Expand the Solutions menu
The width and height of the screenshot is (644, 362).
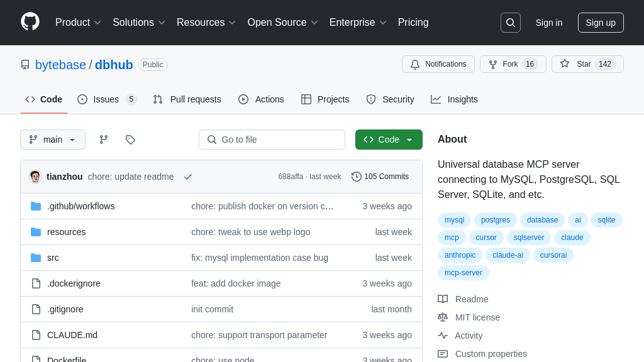click(x=139, y=23)
